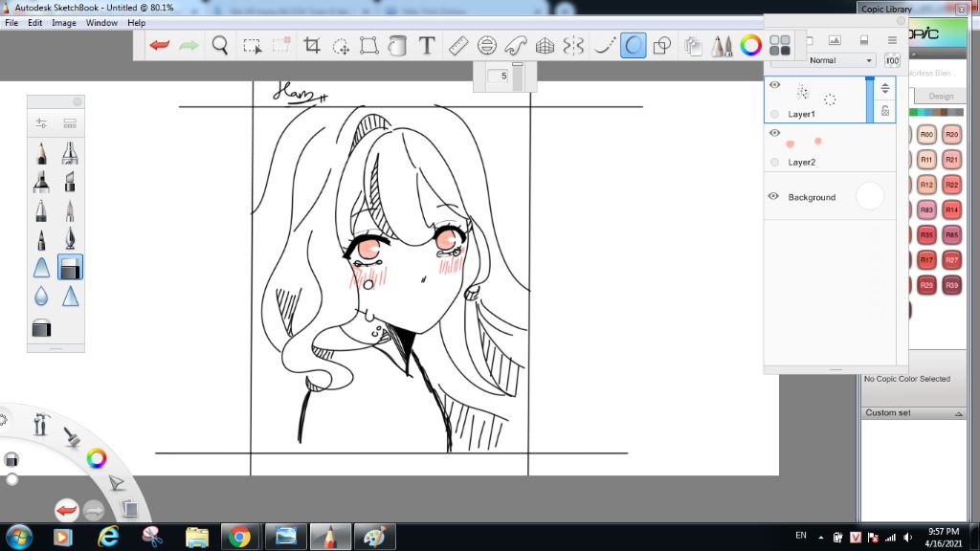This screenshot has width=980, height=551.
Task: Click the Background layer white color circle
Action: (x=869, y=196)
